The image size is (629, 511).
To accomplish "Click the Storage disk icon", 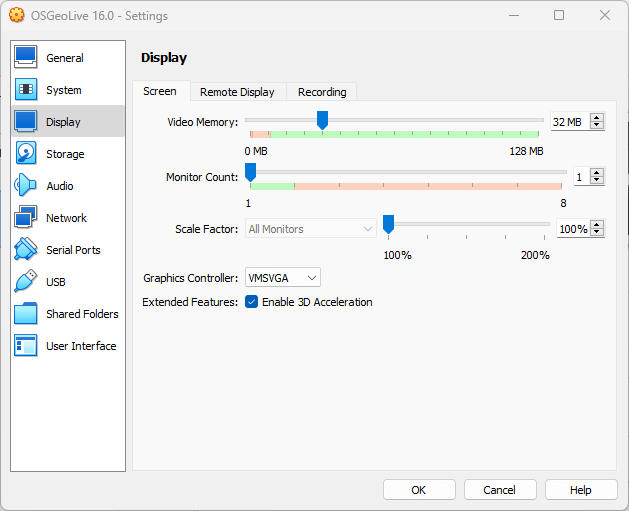I will point(26,153).
